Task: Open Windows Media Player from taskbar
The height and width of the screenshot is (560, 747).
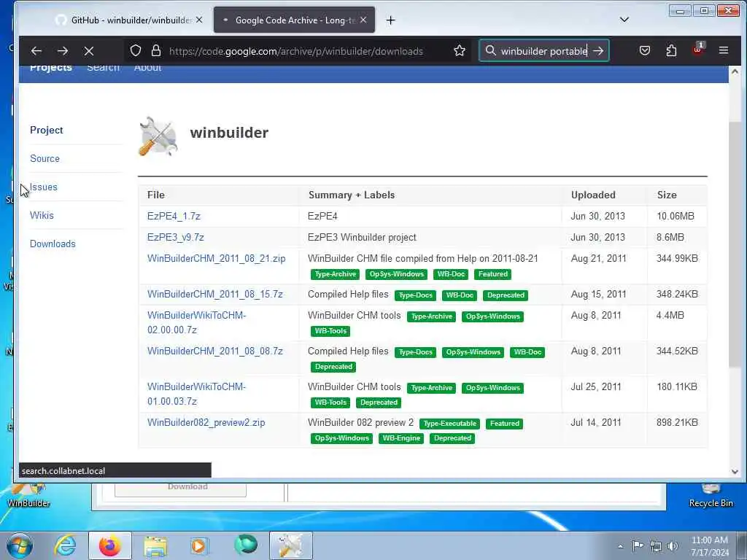Action: pyautogui.click(x=200, y=545)
